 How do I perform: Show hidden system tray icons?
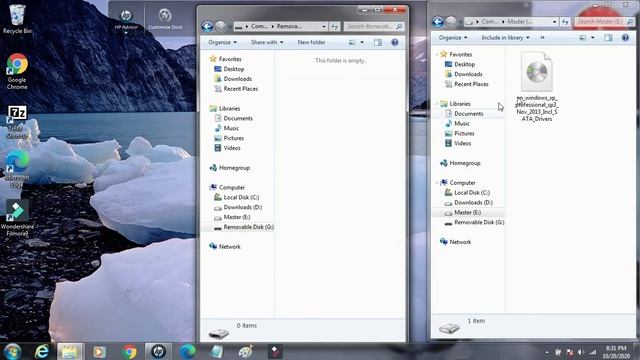pyautogui.click(x=547, y=352)
